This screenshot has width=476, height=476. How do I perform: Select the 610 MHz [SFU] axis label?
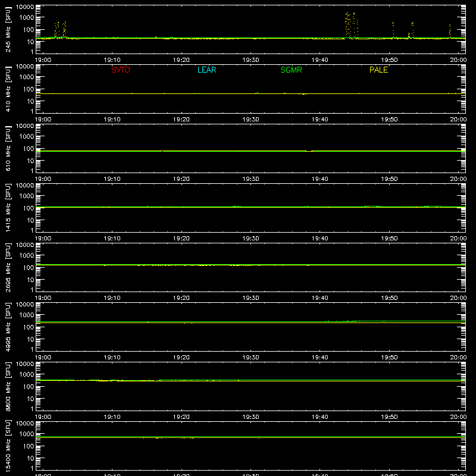(8, 148)
